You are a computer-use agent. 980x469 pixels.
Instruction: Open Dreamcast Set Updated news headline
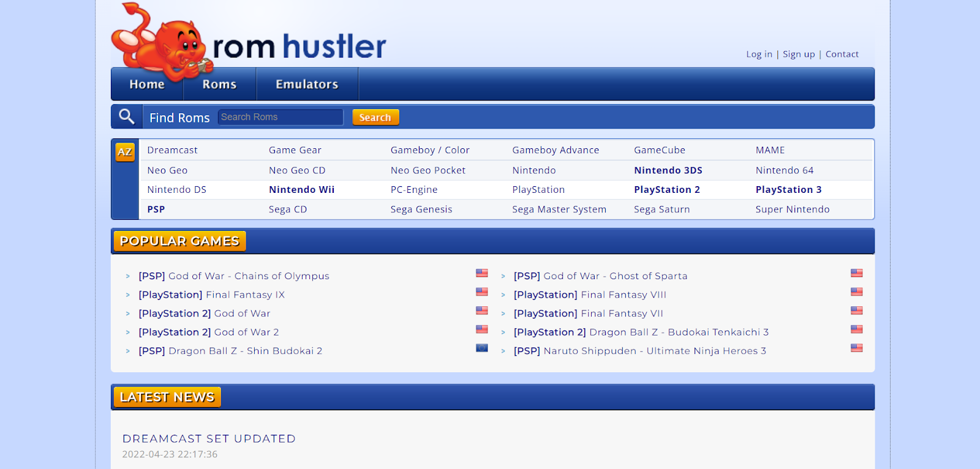coord(209,439)
